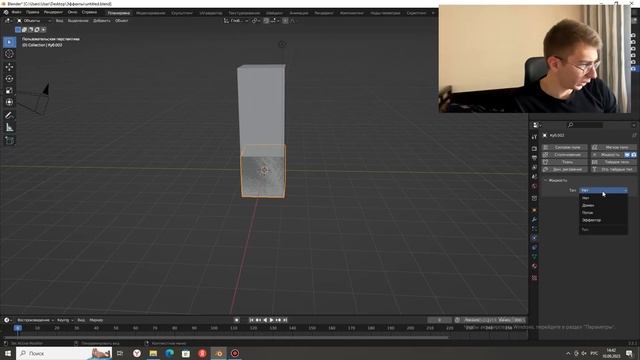Click the Blender icon in Windows taskbar
The image size is (640, 360).
[x=219, y=353]
